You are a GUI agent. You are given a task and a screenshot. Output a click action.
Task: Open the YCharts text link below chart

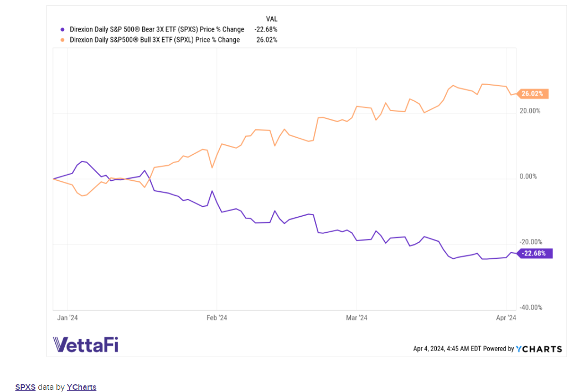(x=81, y=387)
